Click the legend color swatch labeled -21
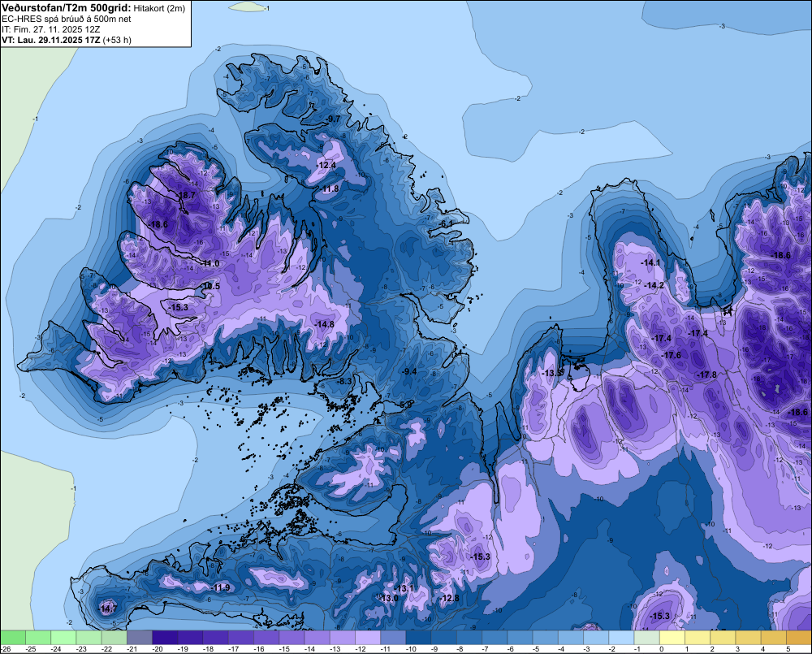812x654 pixels. [x=140, y=638]
